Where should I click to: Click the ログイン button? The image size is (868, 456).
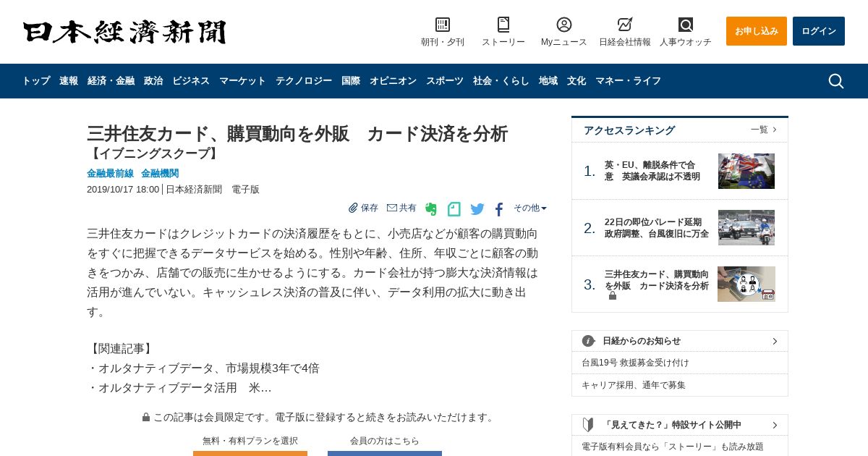tap(819, 31)
